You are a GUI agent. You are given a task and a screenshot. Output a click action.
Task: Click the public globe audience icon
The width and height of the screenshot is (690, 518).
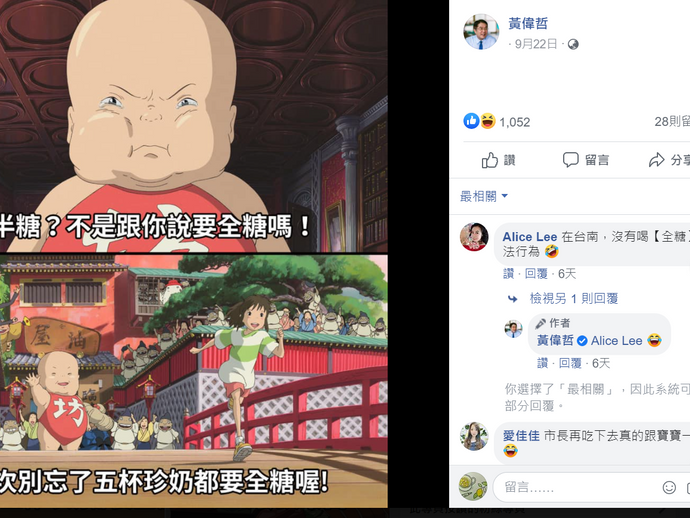573,44
